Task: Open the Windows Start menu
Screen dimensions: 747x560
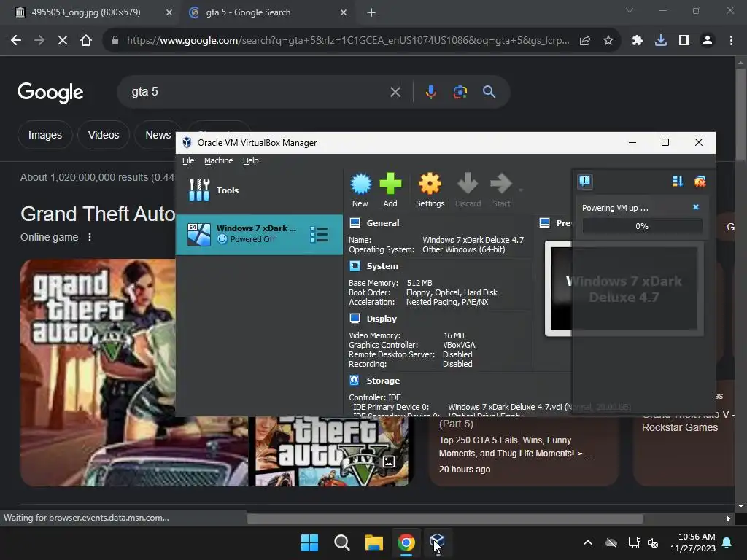Action: (309, 542)
